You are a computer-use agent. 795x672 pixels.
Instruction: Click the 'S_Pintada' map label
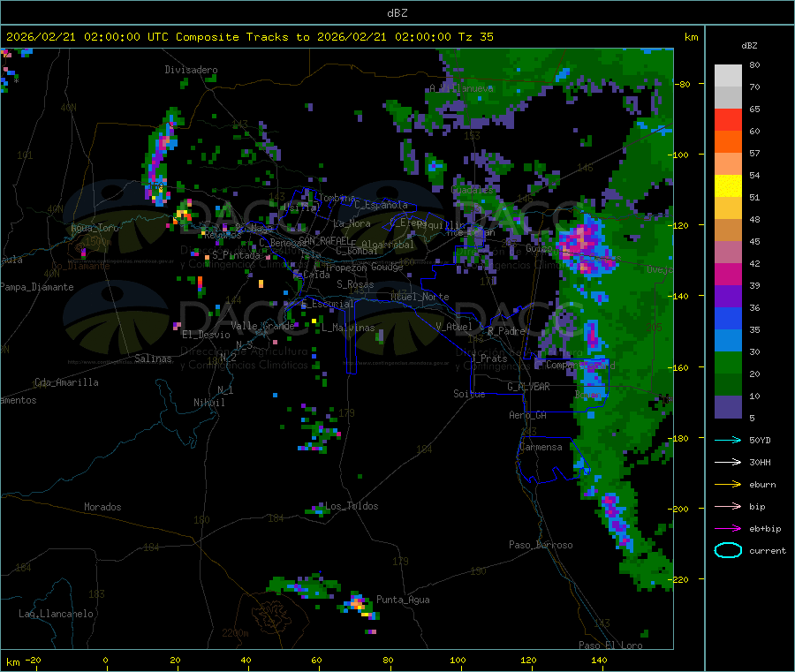(x=236, y=255)
